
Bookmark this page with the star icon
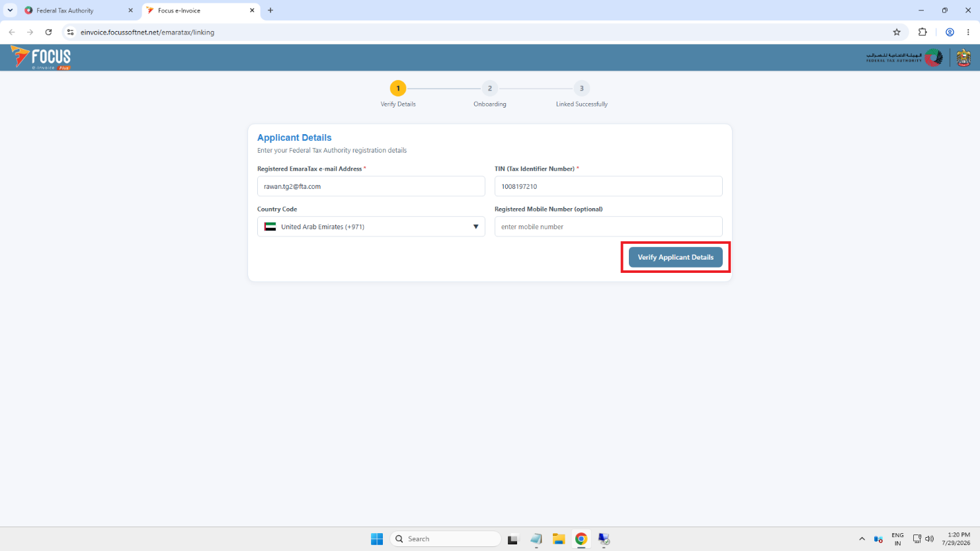coord(897,32)
